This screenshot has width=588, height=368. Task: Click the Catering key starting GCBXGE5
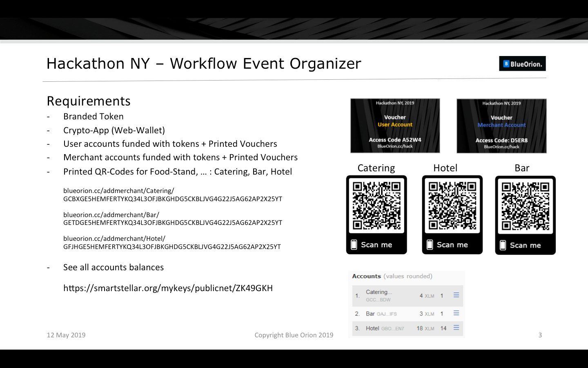[x=173, y=199]
